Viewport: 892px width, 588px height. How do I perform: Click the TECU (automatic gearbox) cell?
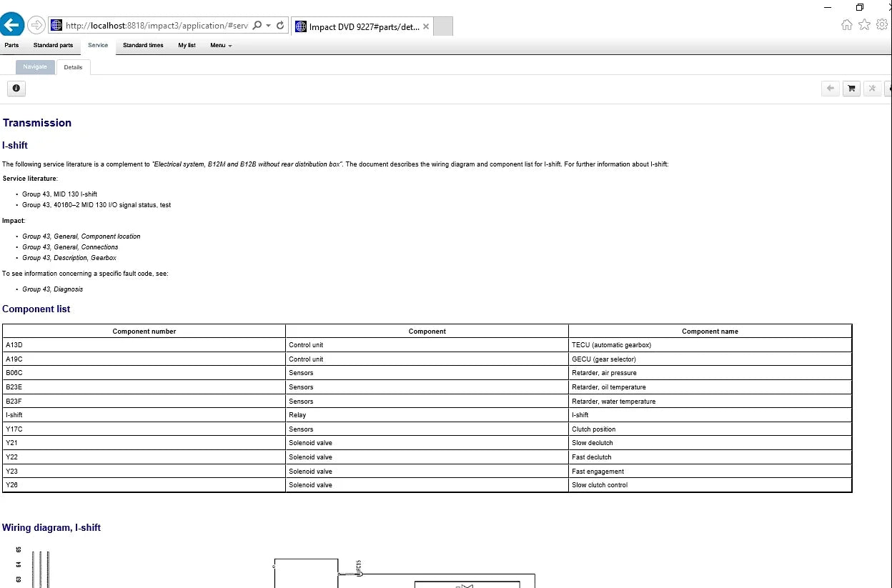pos(710,345)
